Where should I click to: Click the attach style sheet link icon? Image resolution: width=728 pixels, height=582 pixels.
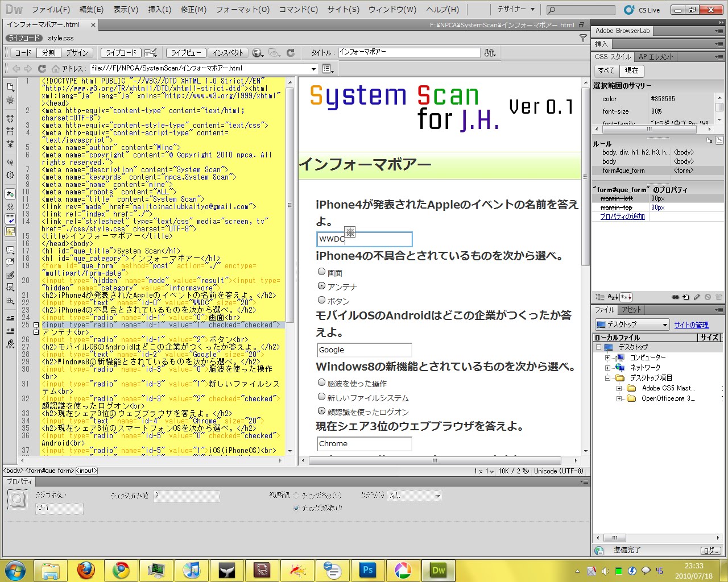[675, 297]
